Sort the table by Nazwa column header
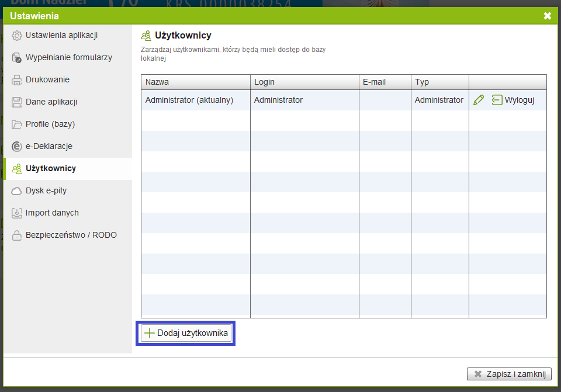 click(195, 82)
